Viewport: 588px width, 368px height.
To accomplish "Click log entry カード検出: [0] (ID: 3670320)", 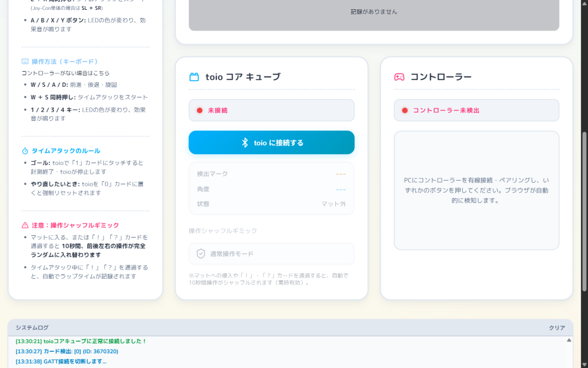I will coord(67,351).
